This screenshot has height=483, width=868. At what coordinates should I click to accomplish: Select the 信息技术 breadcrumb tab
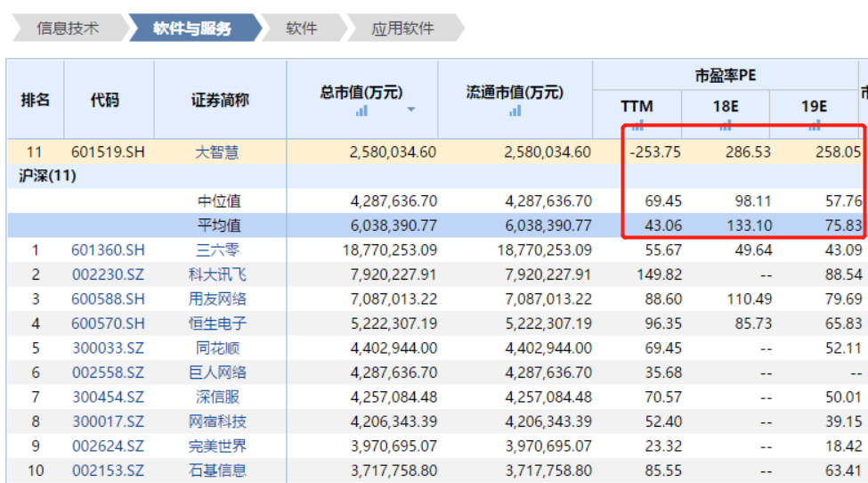point(67,29)
